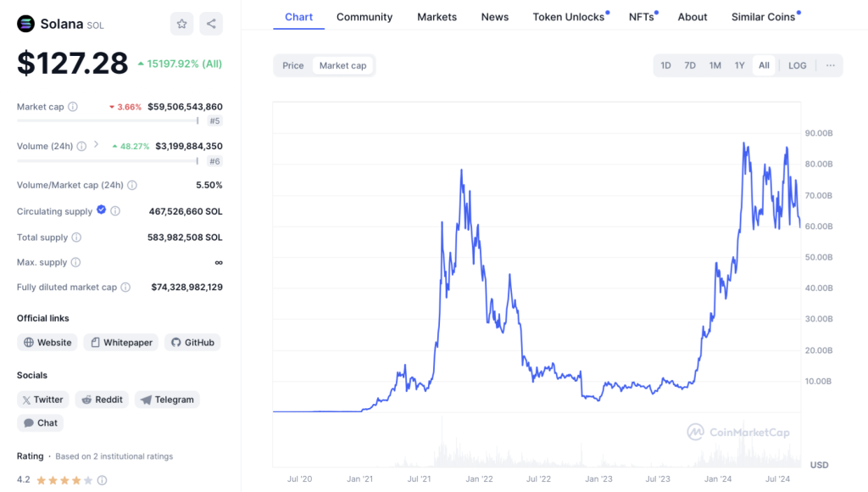Click the share icon next to Solana

[x=211, y=24]
